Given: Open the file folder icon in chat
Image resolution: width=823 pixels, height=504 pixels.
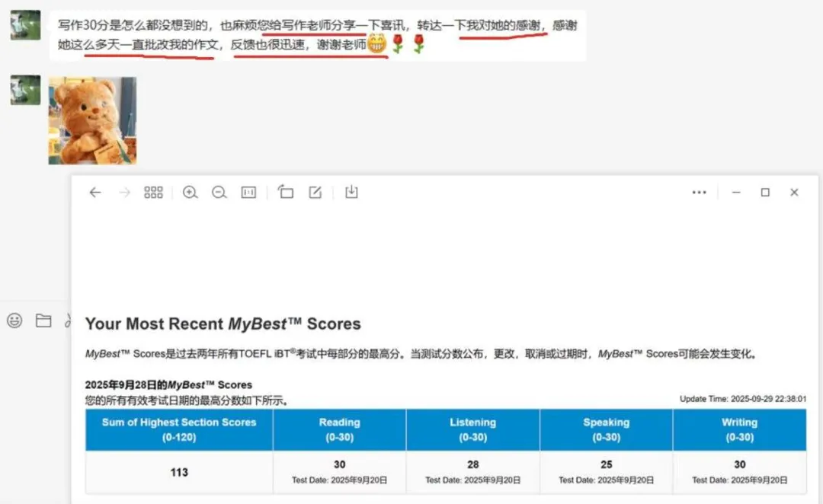Looking at the screenshot, I should (x=43, y=320).
